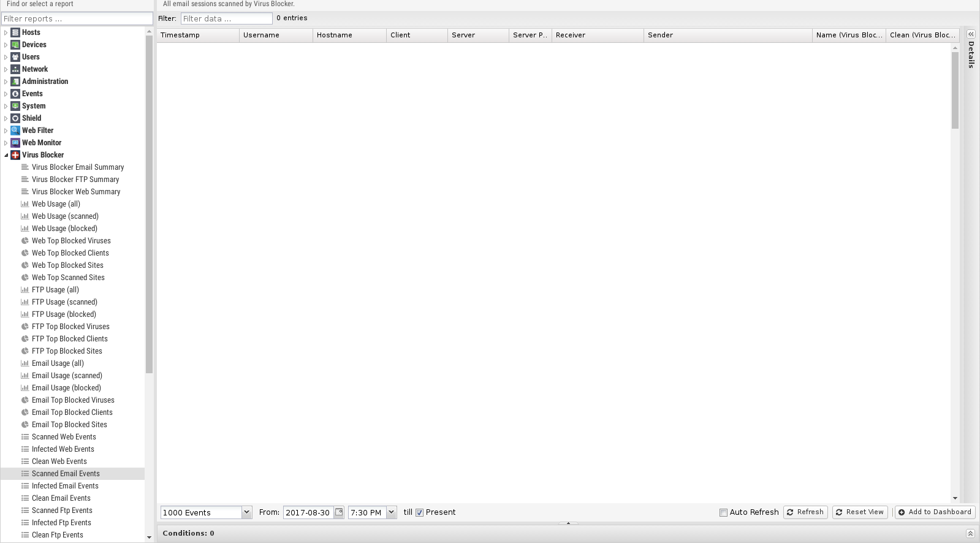Viewport: 980px width, 543px height.
Task: Expand the Hosts tree node
Action: tap(6, 32)
